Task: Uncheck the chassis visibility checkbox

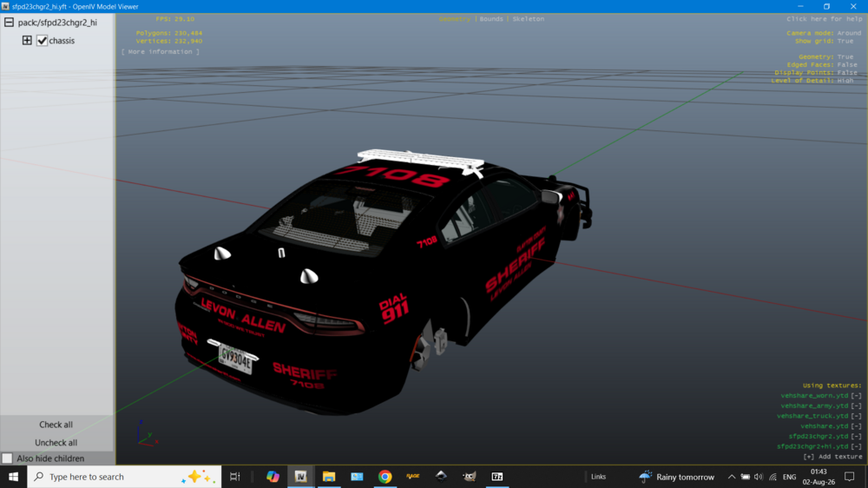Action: [x=42, y=41]
